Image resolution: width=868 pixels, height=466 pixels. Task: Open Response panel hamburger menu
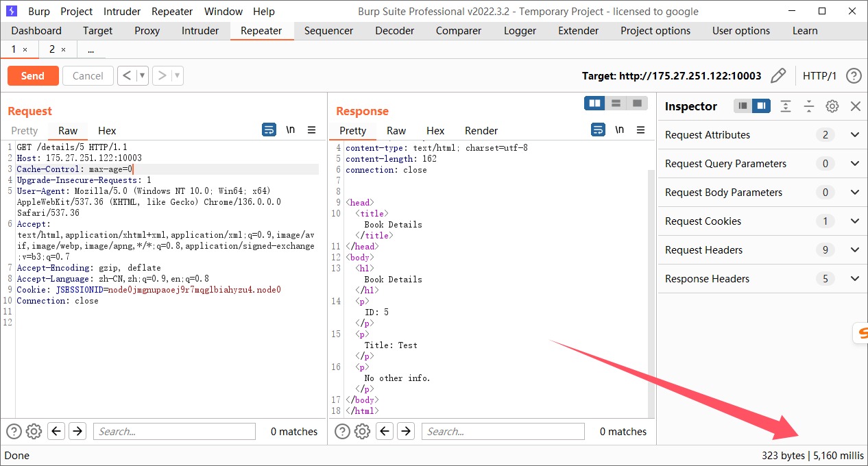pos(640,130)
